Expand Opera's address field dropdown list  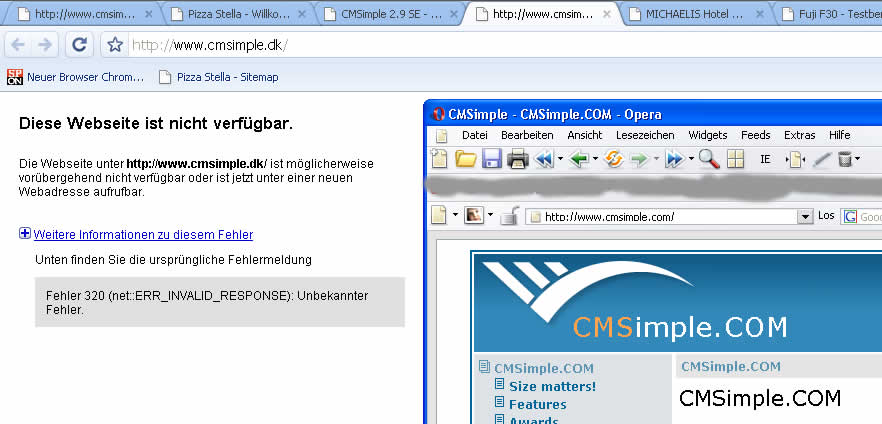tap(806, 216)
